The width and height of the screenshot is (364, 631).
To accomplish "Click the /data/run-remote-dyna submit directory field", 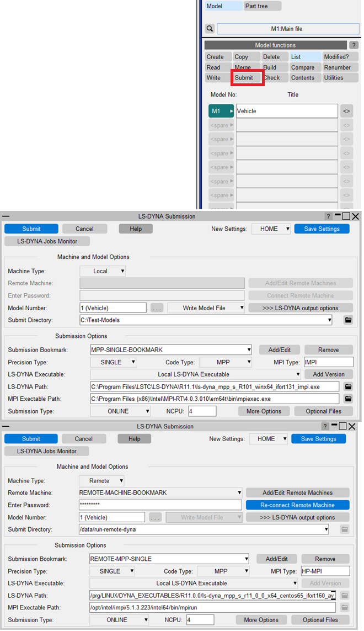I will point(204,529).
